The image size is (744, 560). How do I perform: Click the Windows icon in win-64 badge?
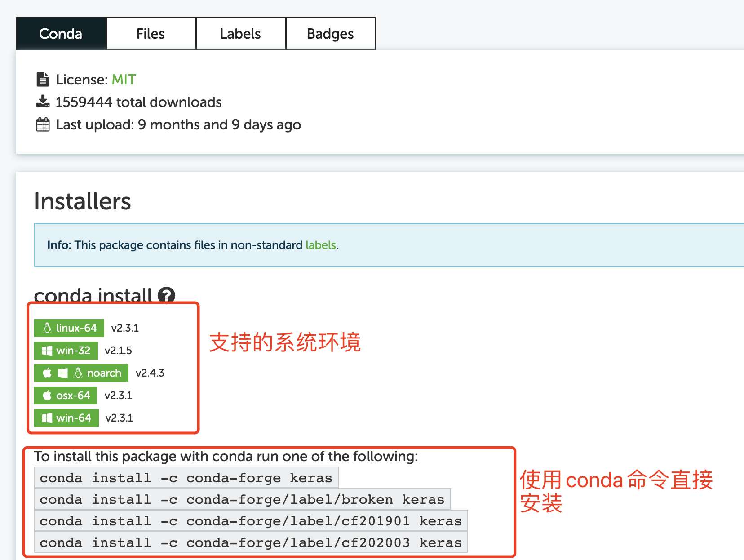click(x=47, y=418)
